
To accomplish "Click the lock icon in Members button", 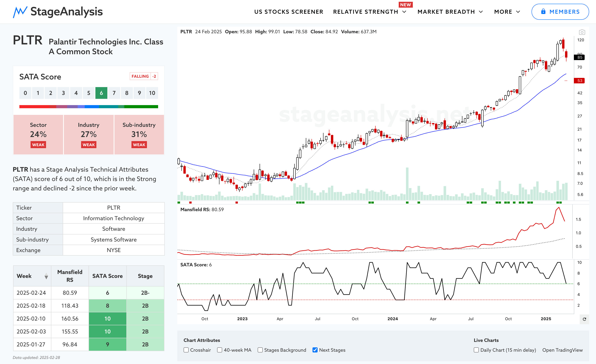I will point(543,11).
